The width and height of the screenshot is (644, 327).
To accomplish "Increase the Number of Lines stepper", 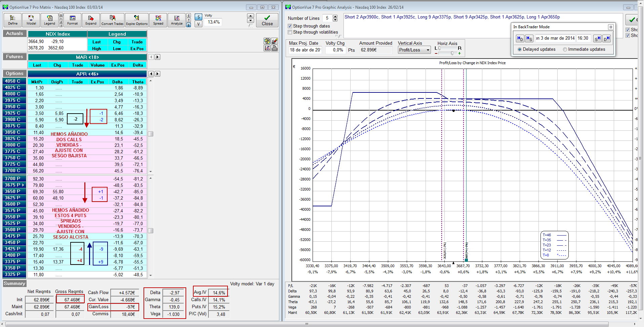I will pyautogui.click(x=335, y=16).
